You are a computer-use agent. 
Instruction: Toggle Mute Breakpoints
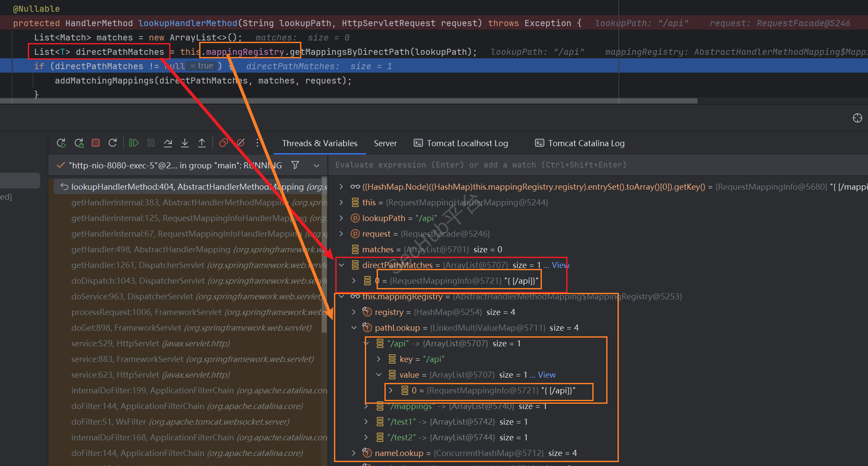click(x=240, y=143)
